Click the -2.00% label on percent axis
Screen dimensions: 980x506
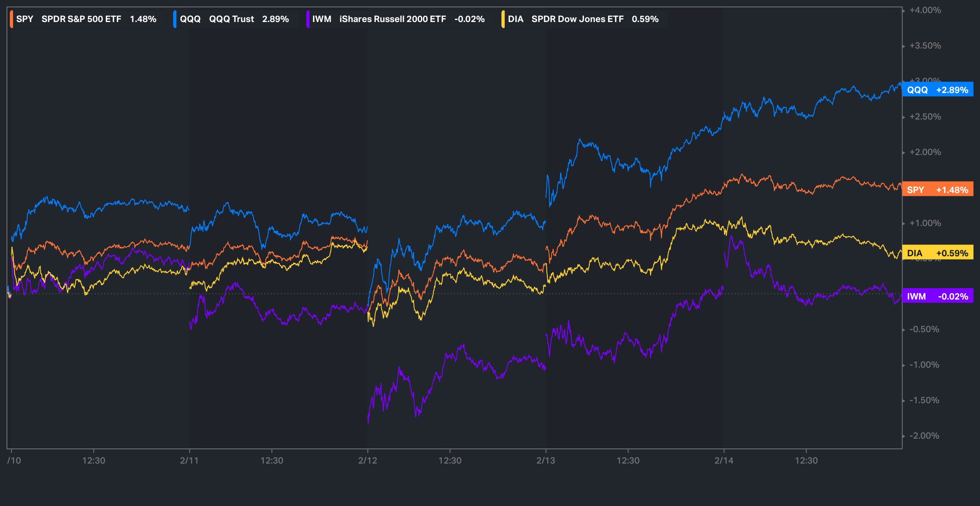(x=924, y=435)
